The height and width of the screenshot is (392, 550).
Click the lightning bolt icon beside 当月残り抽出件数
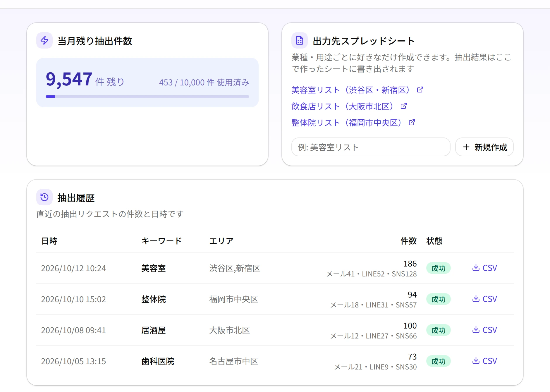(x=44, y=40)
